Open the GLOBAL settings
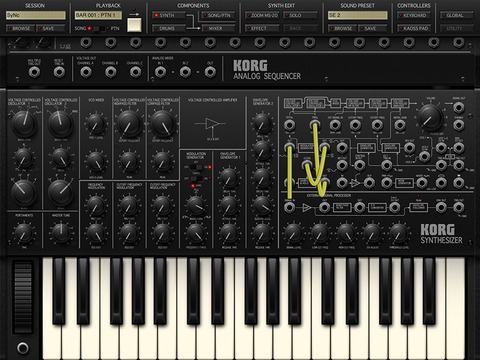The image size is (480, 360). (456, 15)
